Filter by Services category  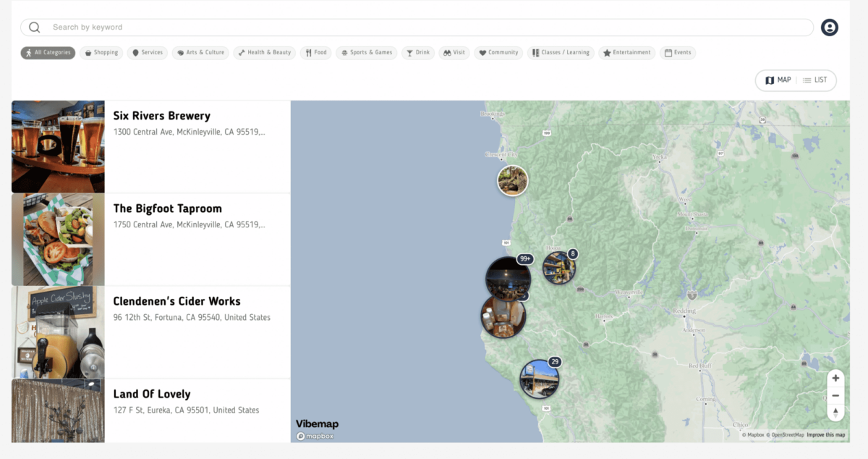pos(148,53)
